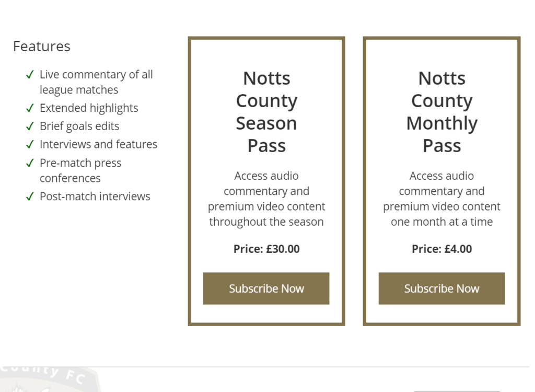Click the checkmark beside Interviews and features
Image resolution: width=535 pixels, height=392 pixels.
[30, 145]
